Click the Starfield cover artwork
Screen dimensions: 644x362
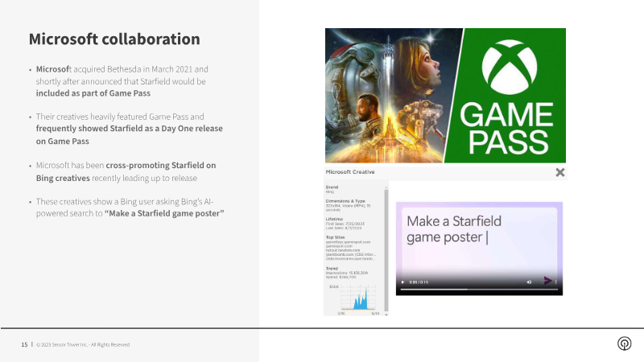386,95
